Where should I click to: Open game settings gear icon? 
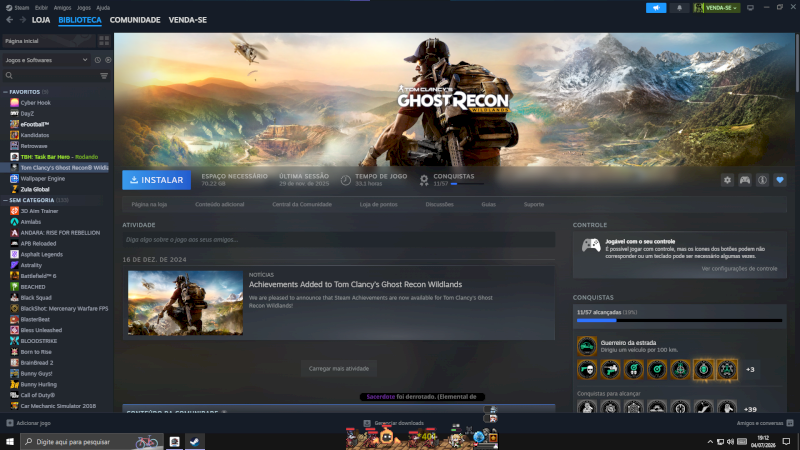click(x=727, y=180)
